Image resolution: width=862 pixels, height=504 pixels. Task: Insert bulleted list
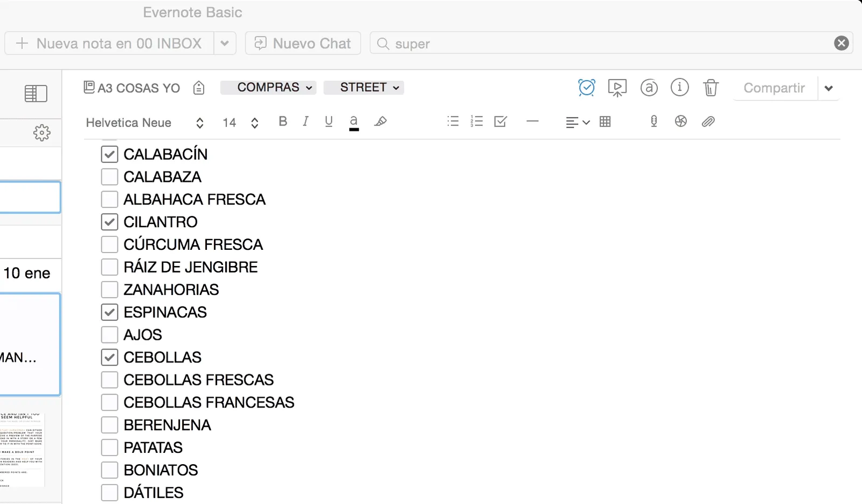(x=453, y=121)
